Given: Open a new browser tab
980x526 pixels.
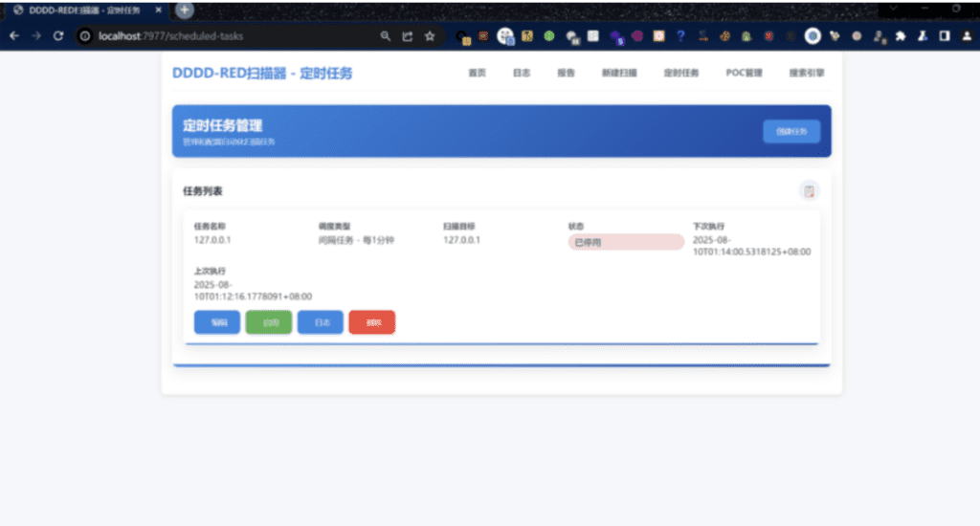Looking at the screenshot, I should click(184, 10).
